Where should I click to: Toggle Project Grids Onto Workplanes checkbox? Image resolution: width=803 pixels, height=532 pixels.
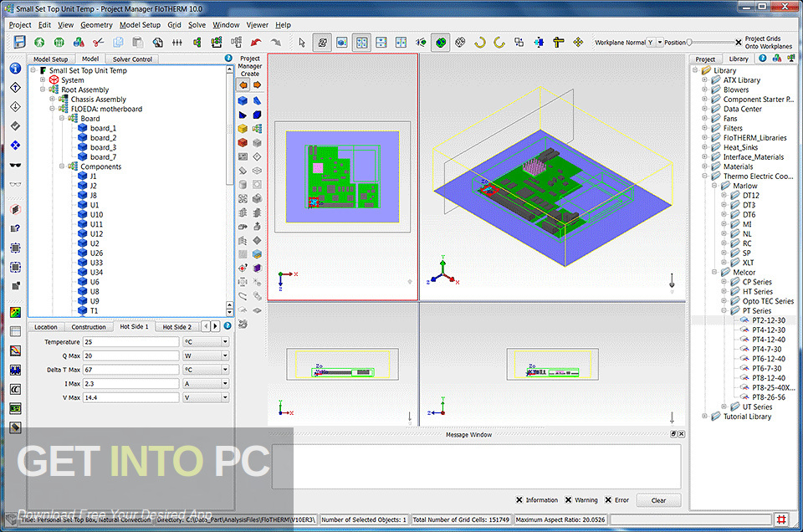pos(738,43)
